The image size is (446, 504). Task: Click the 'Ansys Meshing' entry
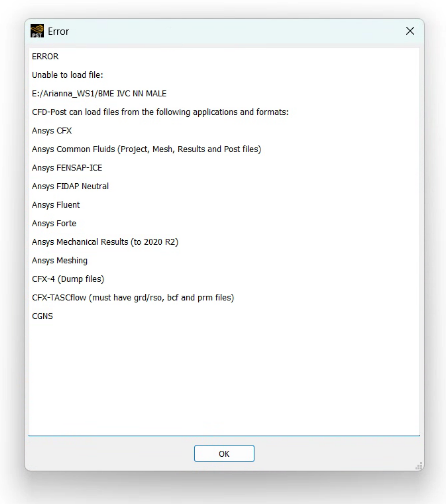pos(59,260)
